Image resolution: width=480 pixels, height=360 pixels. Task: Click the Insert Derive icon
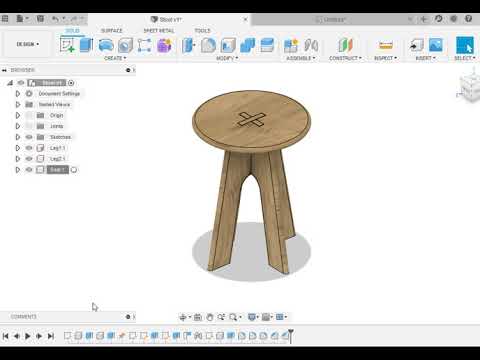tap(416, 45)
